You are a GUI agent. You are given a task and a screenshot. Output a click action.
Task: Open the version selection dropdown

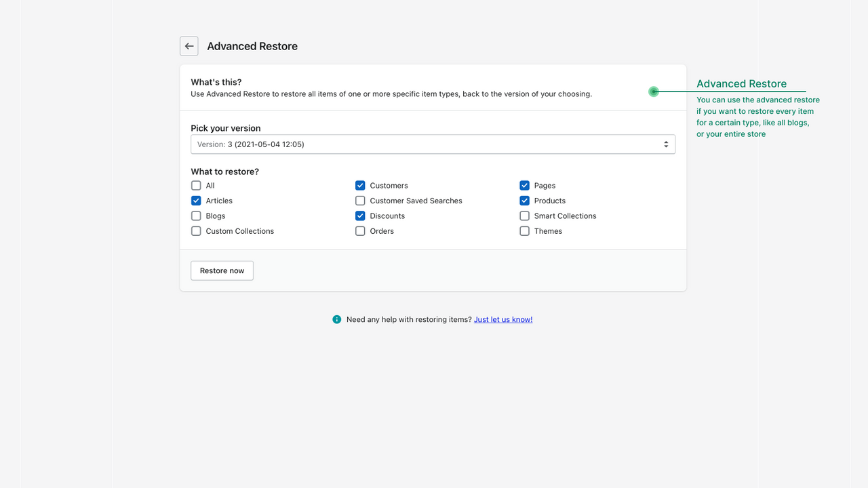(x=433, y=144)
